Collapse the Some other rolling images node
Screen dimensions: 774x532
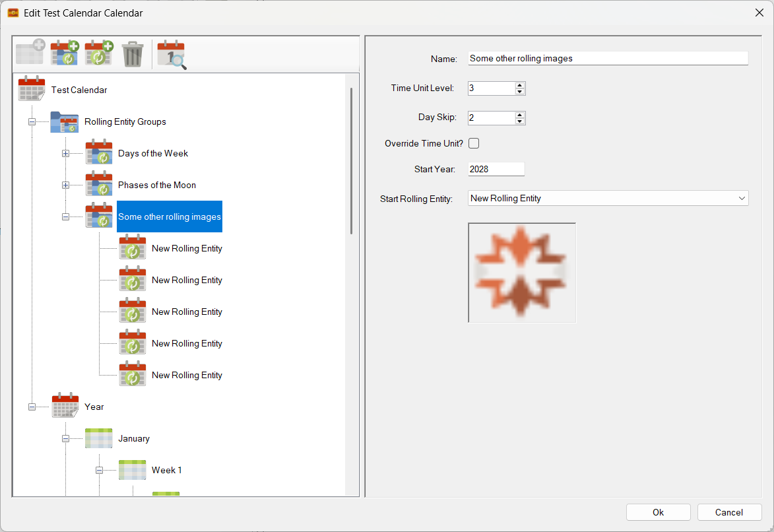pos(65,216)
